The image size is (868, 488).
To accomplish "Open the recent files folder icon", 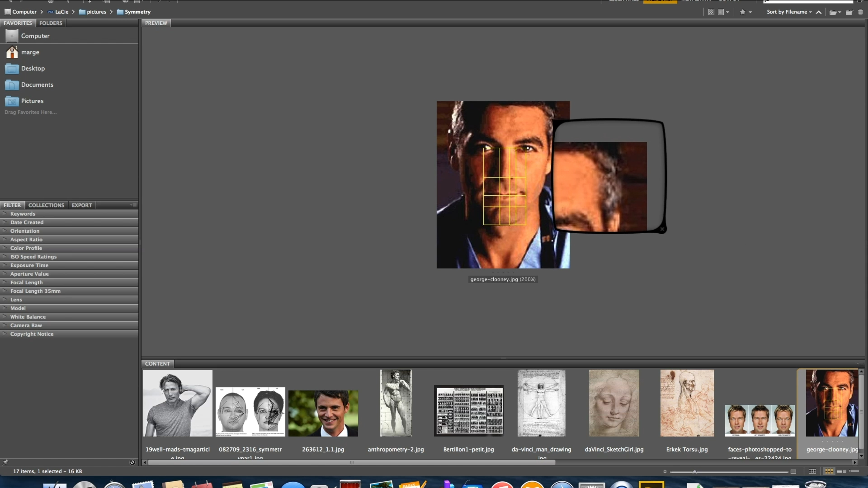I will [835, 12].
